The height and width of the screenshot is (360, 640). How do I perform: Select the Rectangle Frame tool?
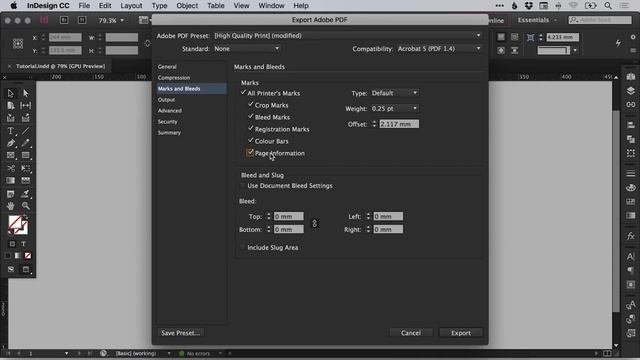(x=11, y=156)
